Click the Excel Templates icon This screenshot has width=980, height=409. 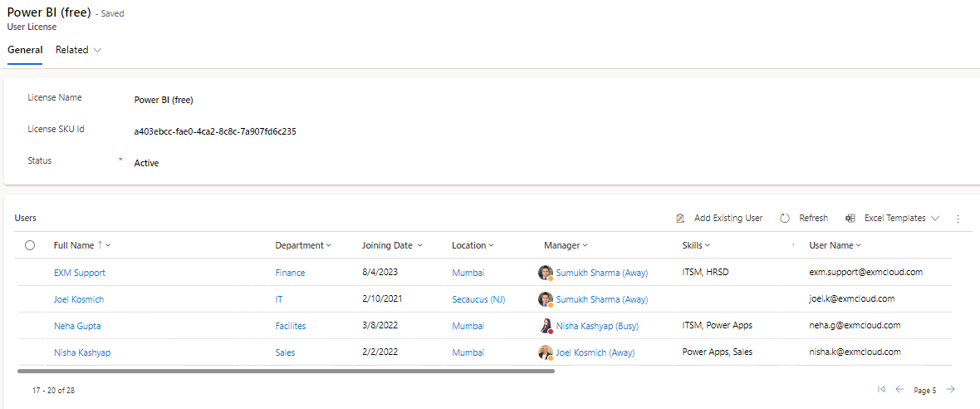[x=850, y=219]
